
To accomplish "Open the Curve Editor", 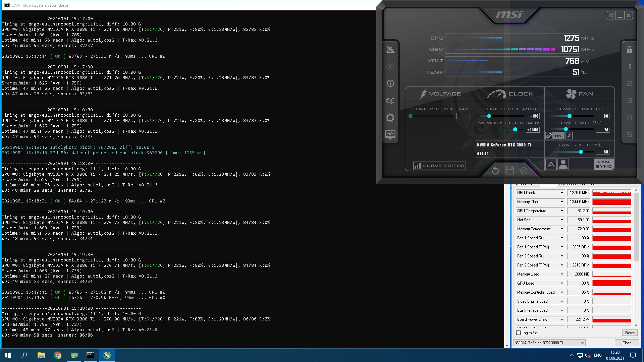I will point(439,166).
